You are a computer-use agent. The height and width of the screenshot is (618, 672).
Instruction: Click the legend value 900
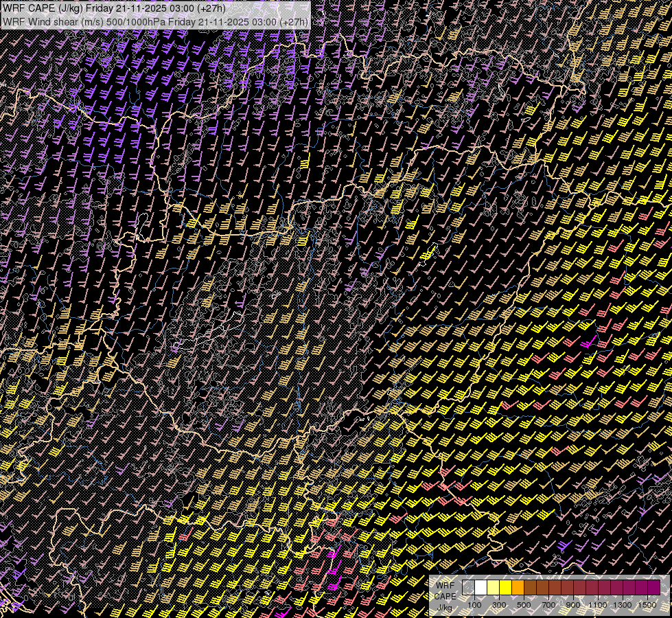pyautogui.click(x=573, y=605)
